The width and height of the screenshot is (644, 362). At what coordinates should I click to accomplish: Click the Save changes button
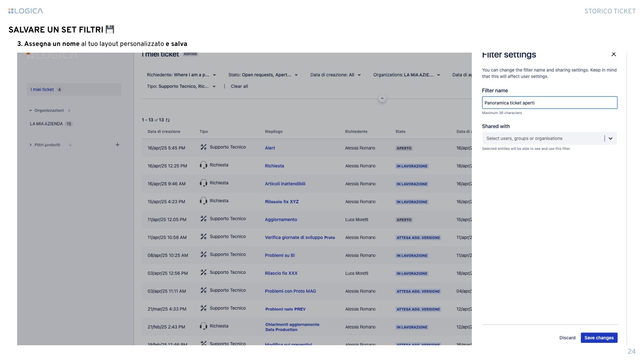[x=599, y=338]
